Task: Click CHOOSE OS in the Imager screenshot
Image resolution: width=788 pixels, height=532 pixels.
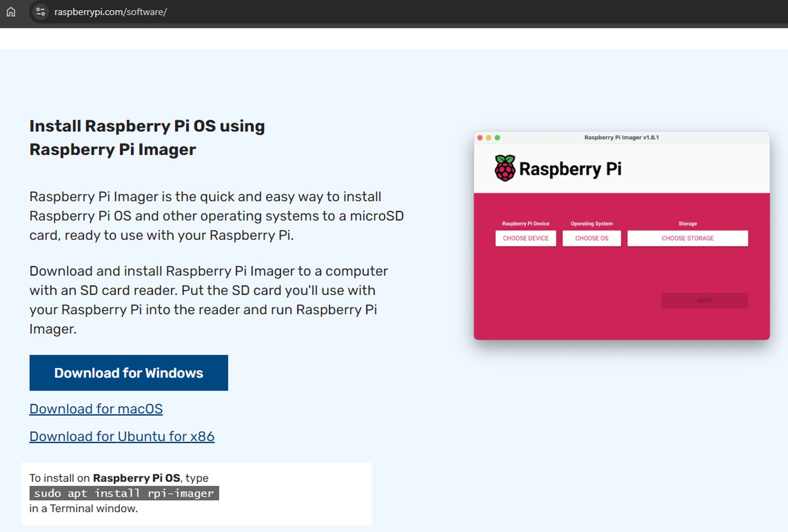Action: [592, 238]
